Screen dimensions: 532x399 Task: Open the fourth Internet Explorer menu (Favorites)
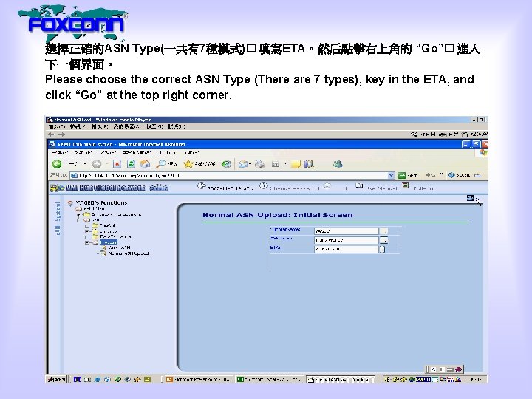point(137,153)
